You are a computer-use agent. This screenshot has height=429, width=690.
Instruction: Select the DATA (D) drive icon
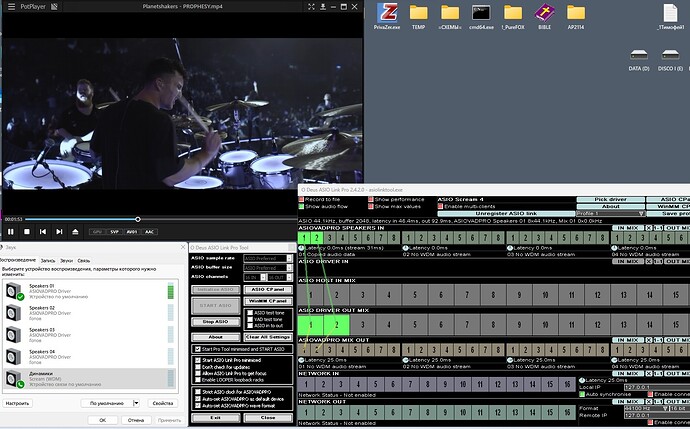click(639, 60)
